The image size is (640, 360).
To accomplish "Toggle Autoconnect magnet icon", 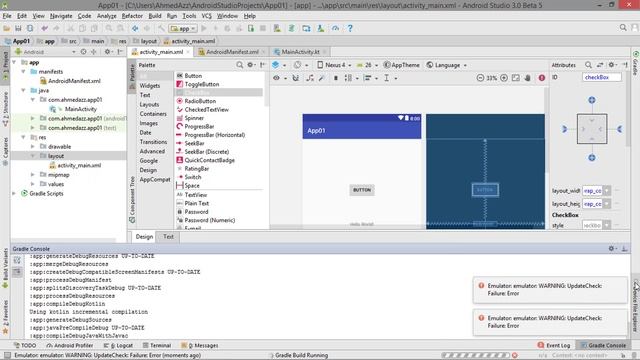I will (296, 78).
